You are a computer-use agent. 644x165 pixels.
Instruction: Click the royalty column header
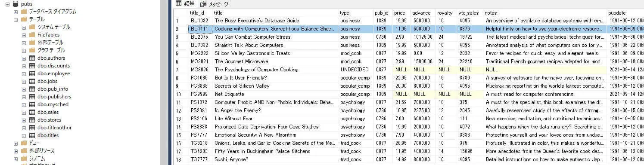click(446, 13)
